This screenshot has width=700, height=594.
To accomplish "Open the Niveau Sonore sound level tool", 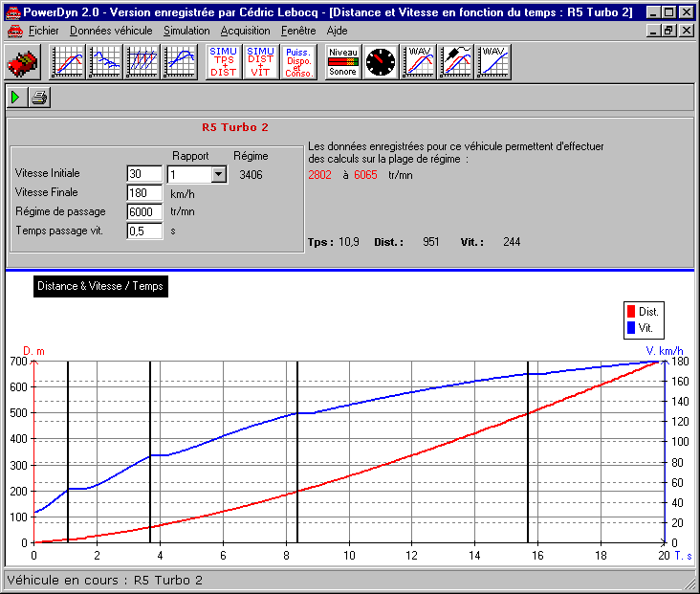I will 342,63.
